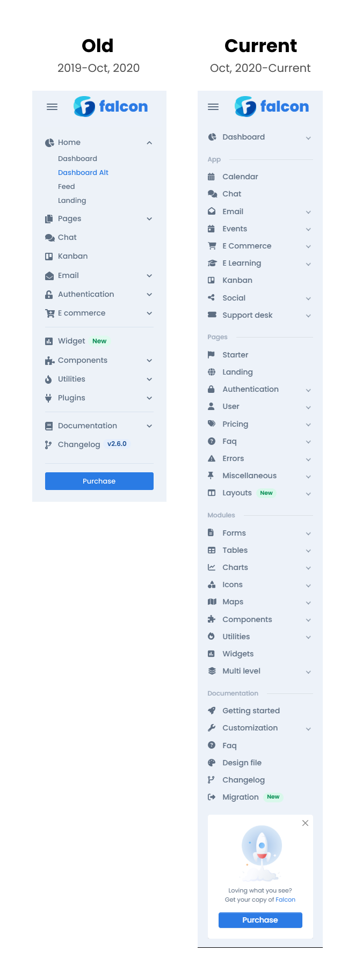Collapse the Home menu chevron
The image size is (355, 980).
[149, 143]
